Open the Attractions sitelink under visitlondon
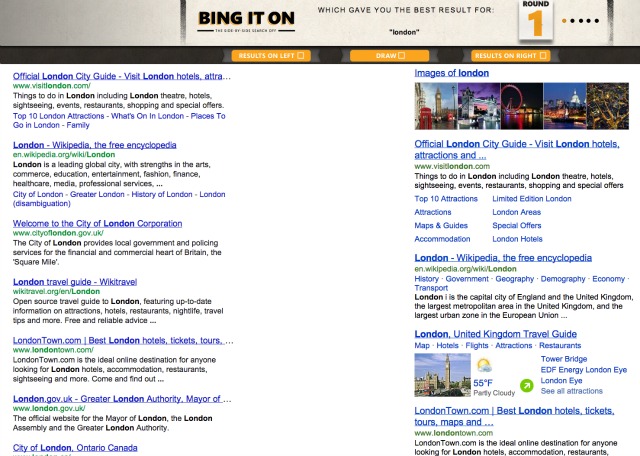640x456 pixels. coord(433,212)
